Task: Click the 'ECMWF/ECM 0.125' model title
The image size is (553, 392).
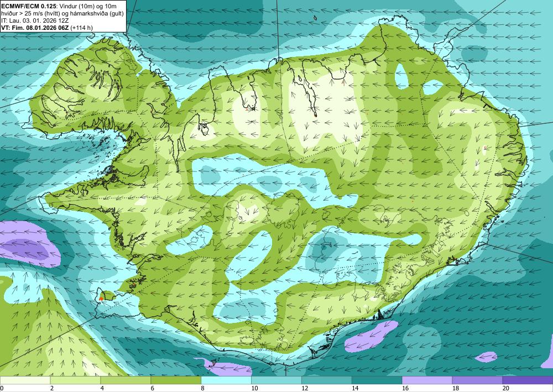Action: [x=28, y=6]
